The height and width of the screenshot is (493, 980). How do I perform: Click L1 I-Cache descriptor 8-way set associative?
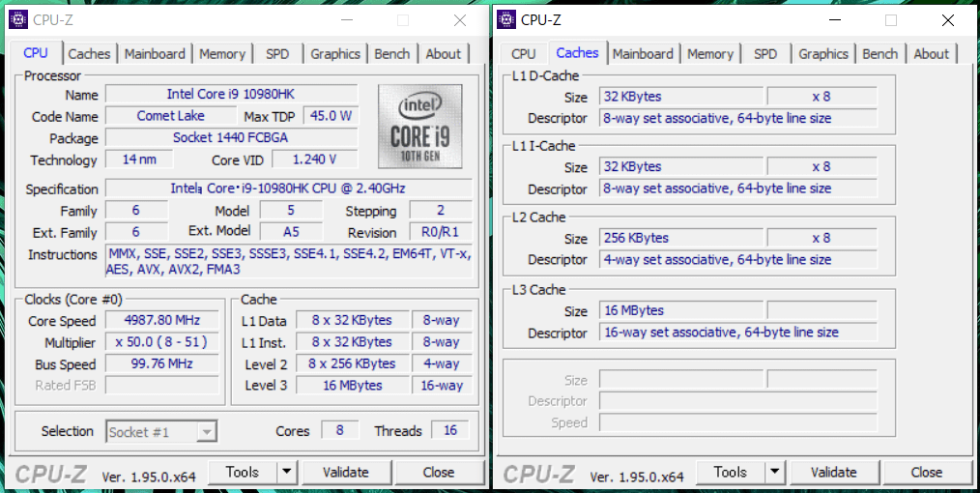[738, 188]
